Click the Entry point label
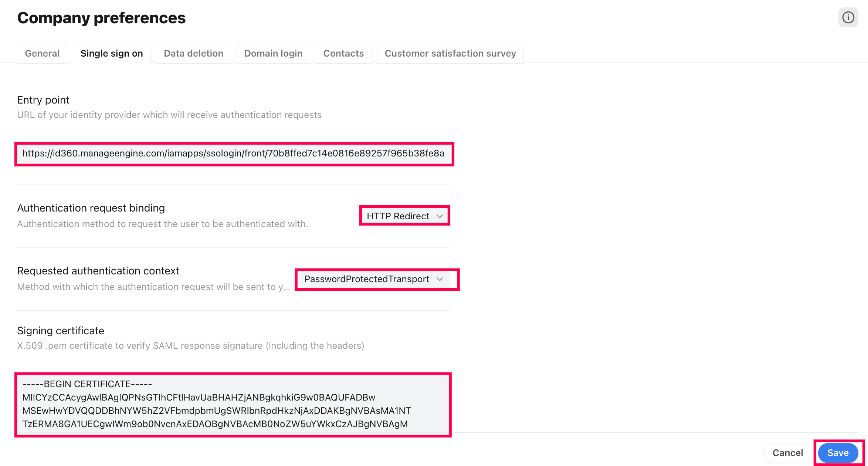 click(43, 100)
